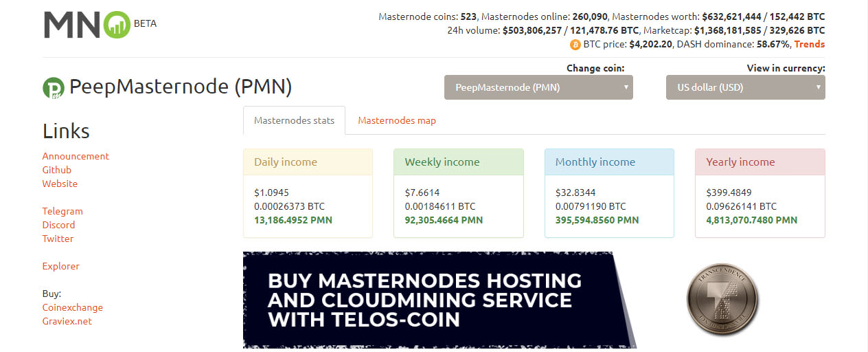Open the Telegram link
The image size is (868, 352).
pos(62,211)
